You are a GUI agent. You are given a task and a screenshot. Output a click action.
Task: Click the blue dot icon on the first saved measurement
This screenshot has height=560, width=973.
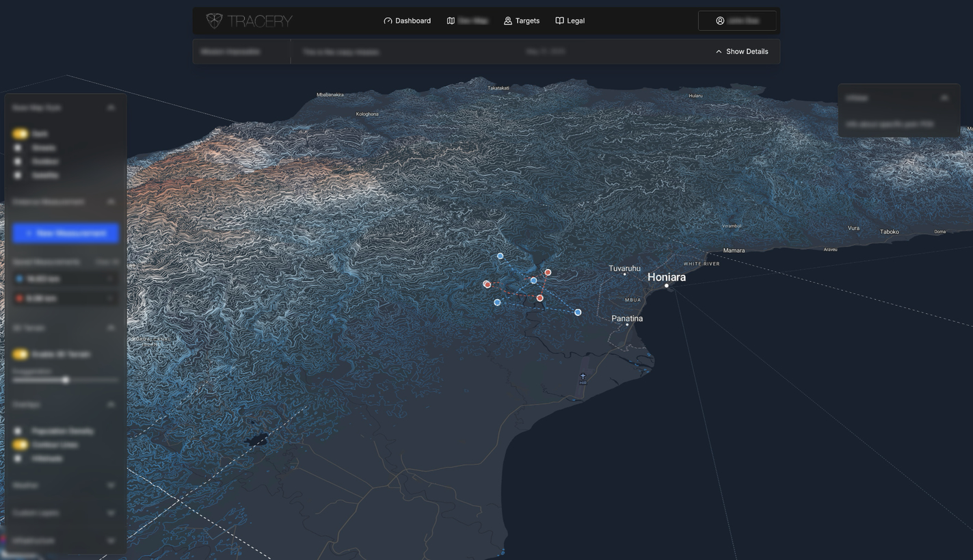(19, 278)
